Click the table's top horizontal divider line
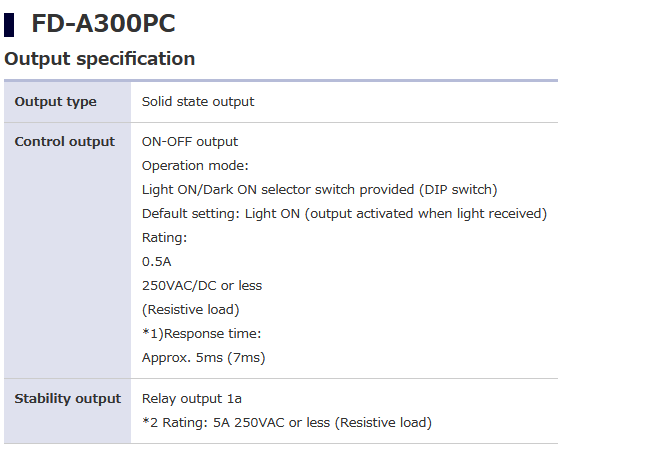This screenshot has width=660, height=454. (280, 80)
